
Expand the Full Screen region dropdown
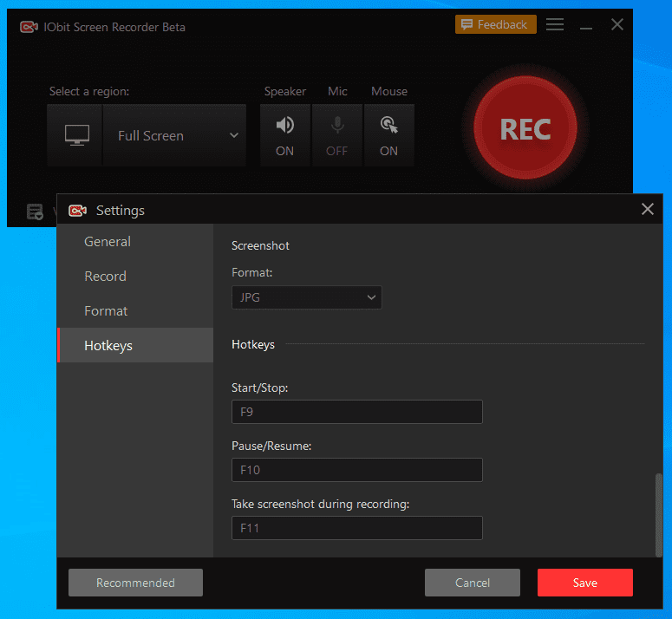pos(175,135)
